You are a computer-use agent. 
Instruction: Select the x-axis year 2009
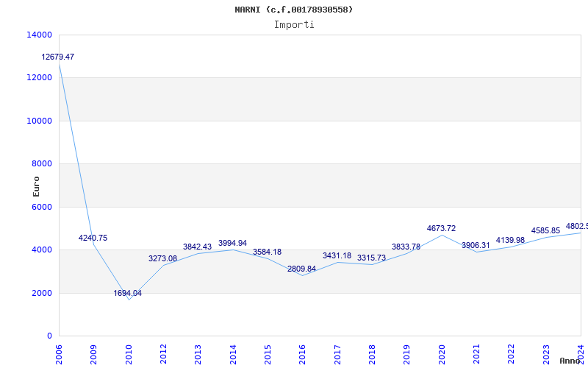pos(94,355)
